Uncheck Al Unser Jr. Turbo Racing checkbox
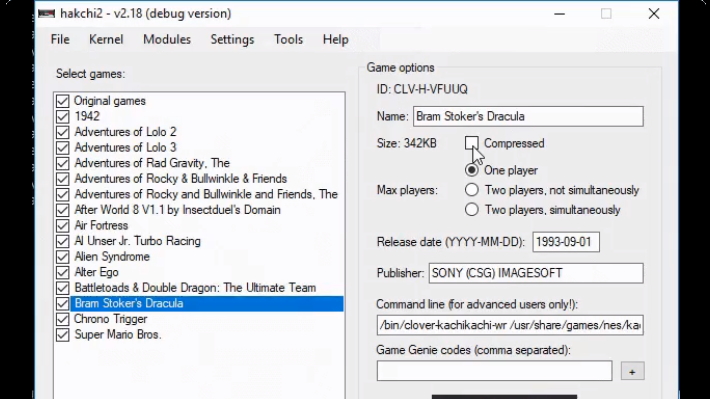This screenshot has height=399, width=710. click(x=62, y=241)
